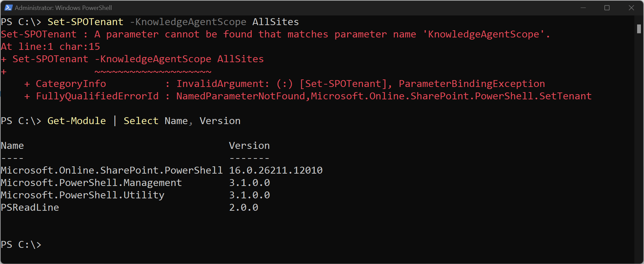Click the gray -KnowledgeAgentScope parameter on the first line
Screen dimensions: 644x264
pos(188,22)
